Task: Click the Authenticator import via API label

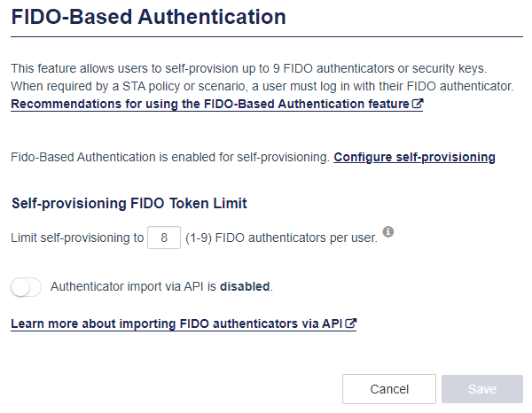Action: pos(161,286)
